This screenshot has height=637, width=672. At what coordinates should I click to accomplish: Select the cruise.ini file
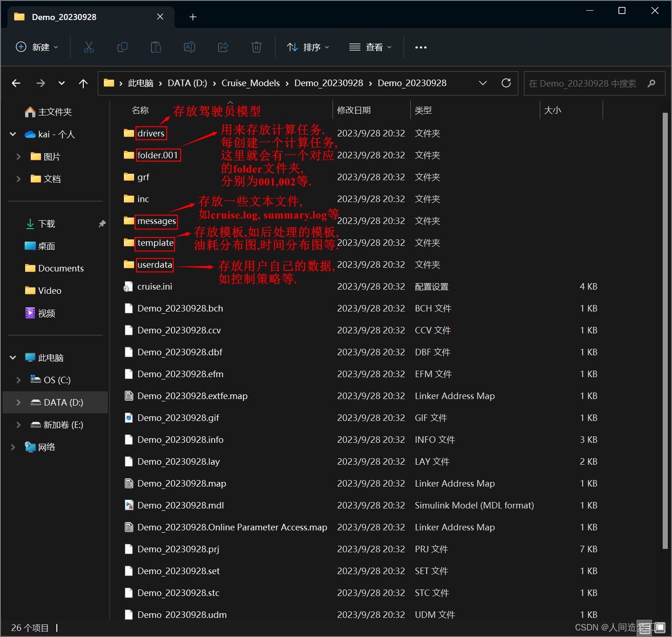155,286
